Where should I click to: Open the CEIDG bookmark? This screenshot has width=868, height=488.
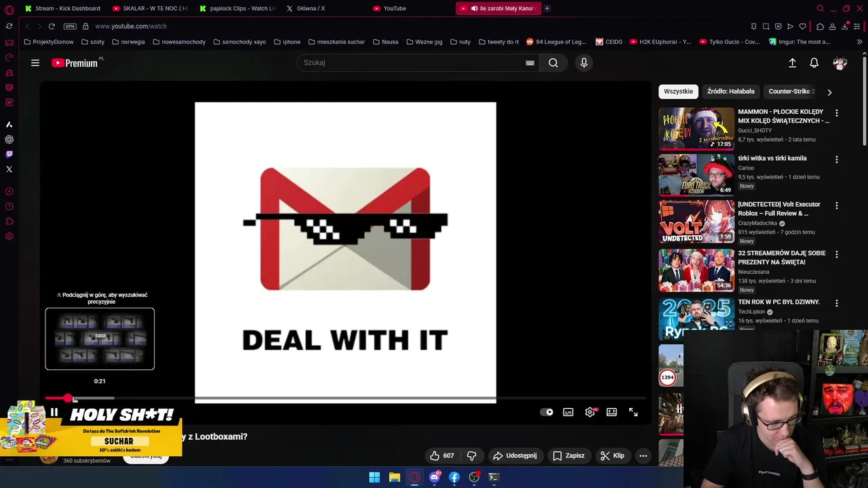tap(609, 42)
